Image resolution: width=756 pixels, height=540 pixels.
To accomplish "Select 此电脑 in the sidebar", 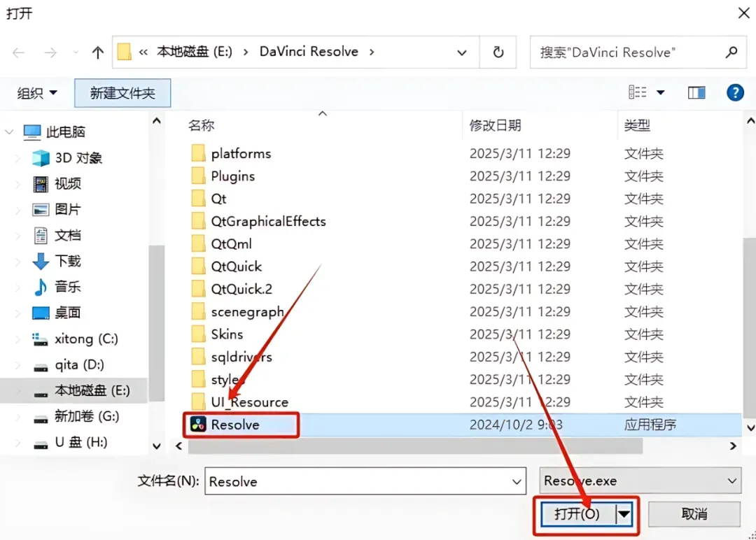I will click(66, 132).
